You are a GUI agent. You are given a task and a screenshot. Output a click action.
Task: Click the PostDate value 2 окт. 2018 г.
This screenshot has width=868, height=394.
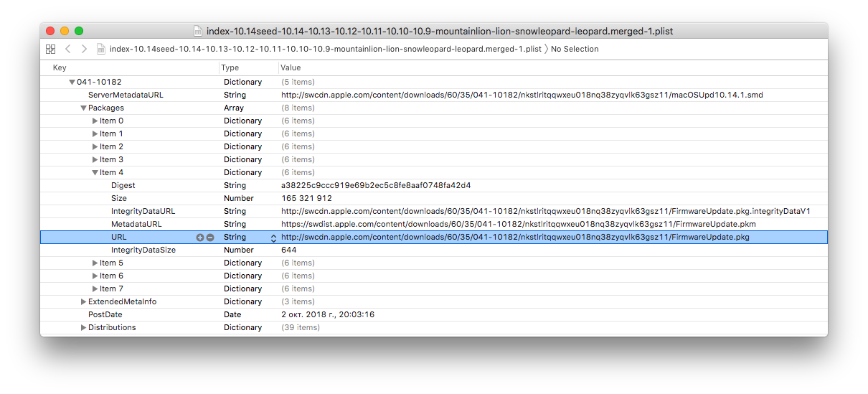point(328,314)
